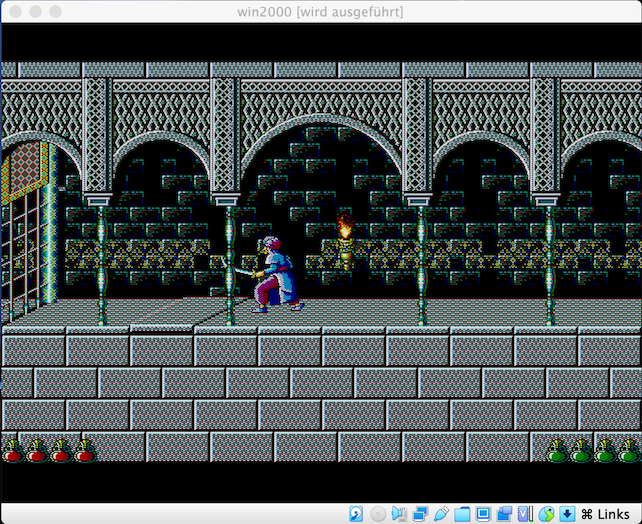Open the shared folders icon

462,514
